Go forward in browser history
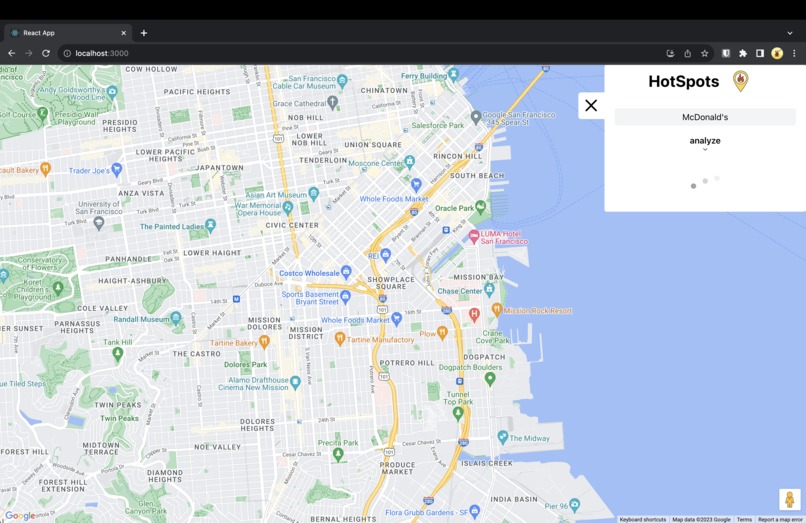 (x=29, y=53)
